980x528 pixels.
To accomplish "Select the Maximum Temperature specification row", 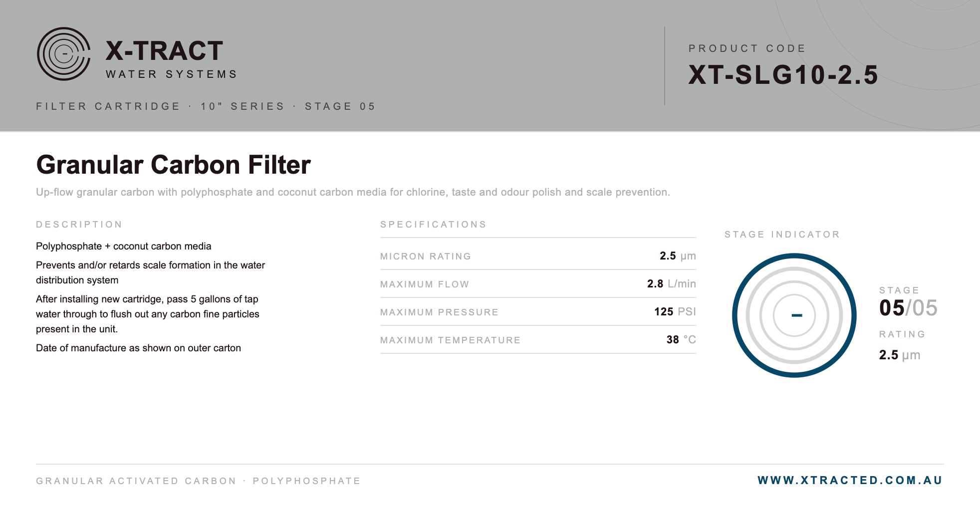I will point(538,340).
